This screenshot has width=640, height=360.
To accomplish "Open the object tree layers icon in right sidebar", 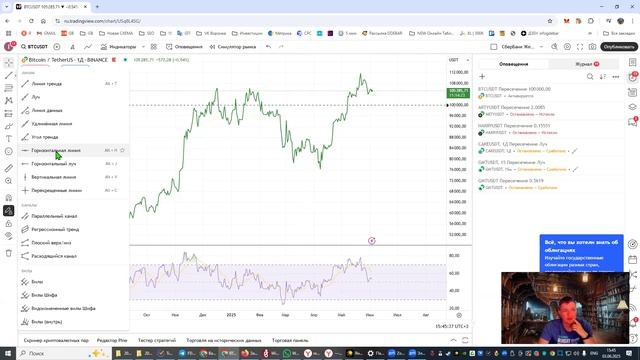I will 633,107.
